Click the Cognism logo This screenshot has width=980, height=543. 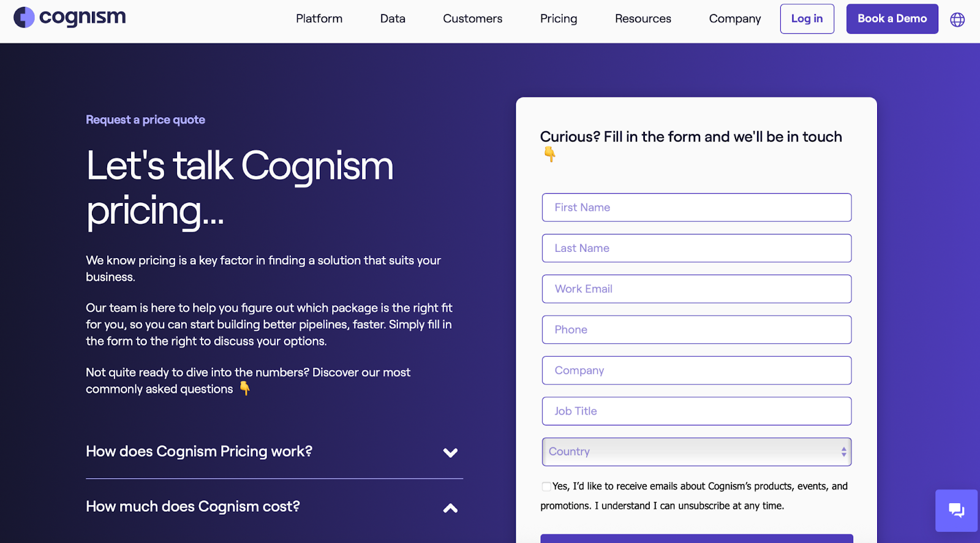coord(69,18)
